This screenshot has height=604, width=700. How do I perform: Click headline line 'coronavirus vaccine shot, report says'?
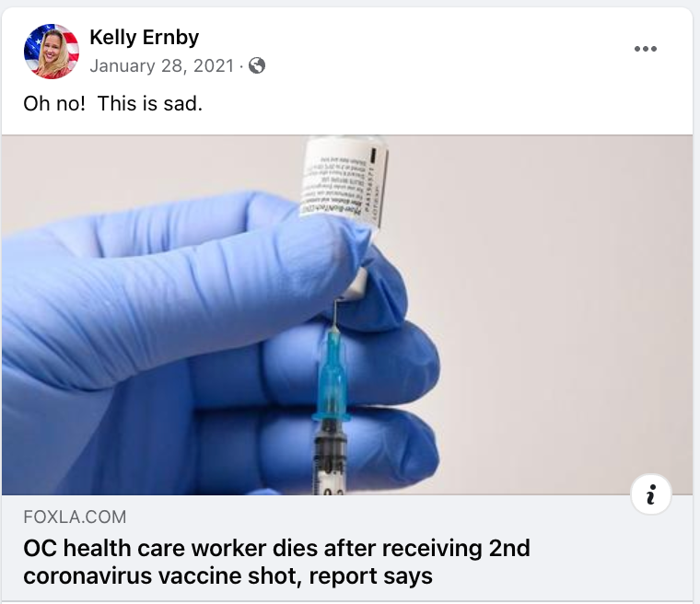click(227, 575)
